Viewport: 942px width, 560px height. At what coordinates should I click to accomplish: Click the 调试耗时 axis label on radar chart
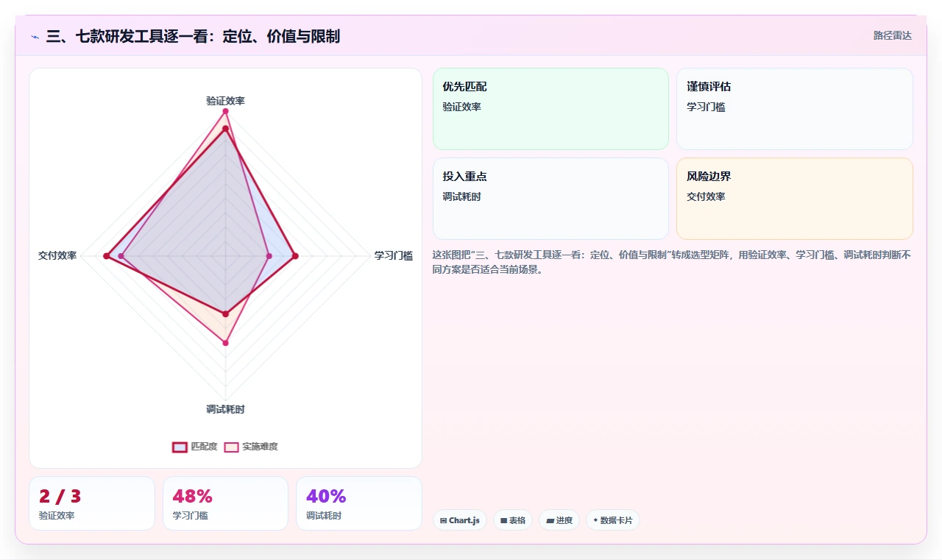tap(225, 409)
